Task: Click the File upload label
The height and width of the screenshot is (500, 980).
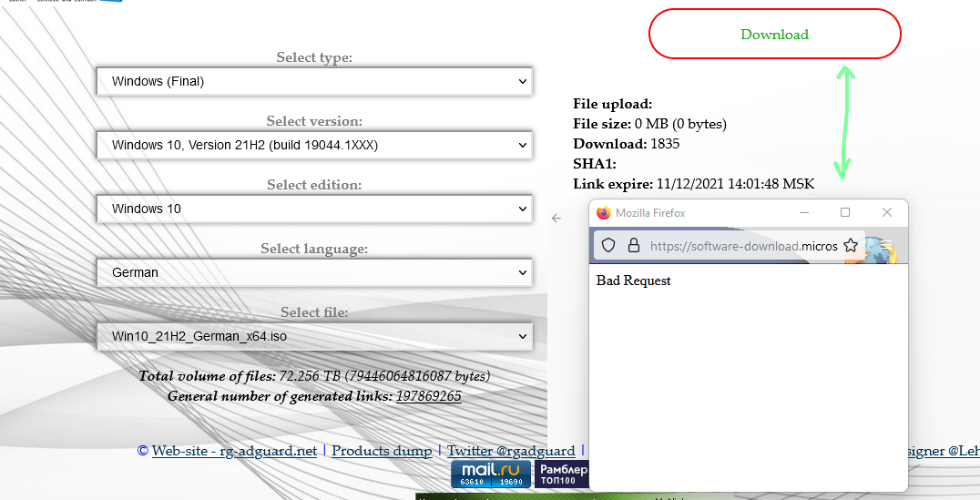Action: coord(612,104)
